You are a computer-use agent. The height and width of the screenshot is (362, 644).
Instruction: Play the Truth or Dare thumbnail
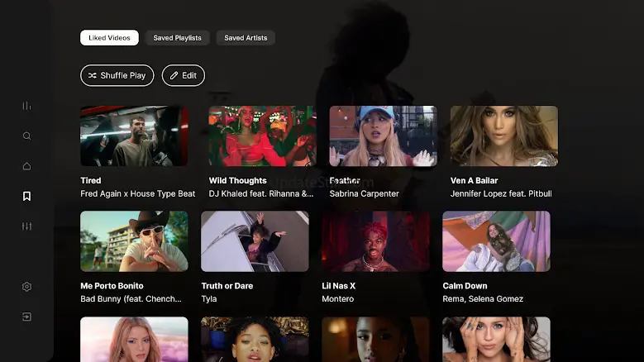pos(255,241)
